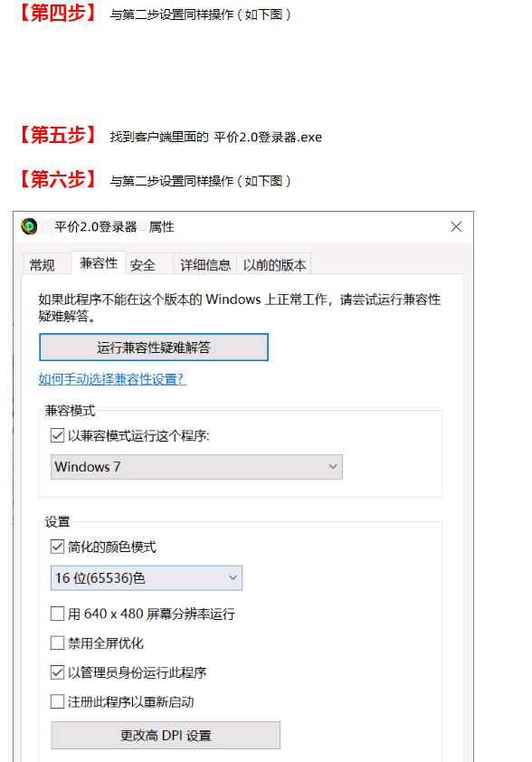Uncheck 以兼容模式运行这个程序 checkbox

pyautogui.click(x=57, y=435)
